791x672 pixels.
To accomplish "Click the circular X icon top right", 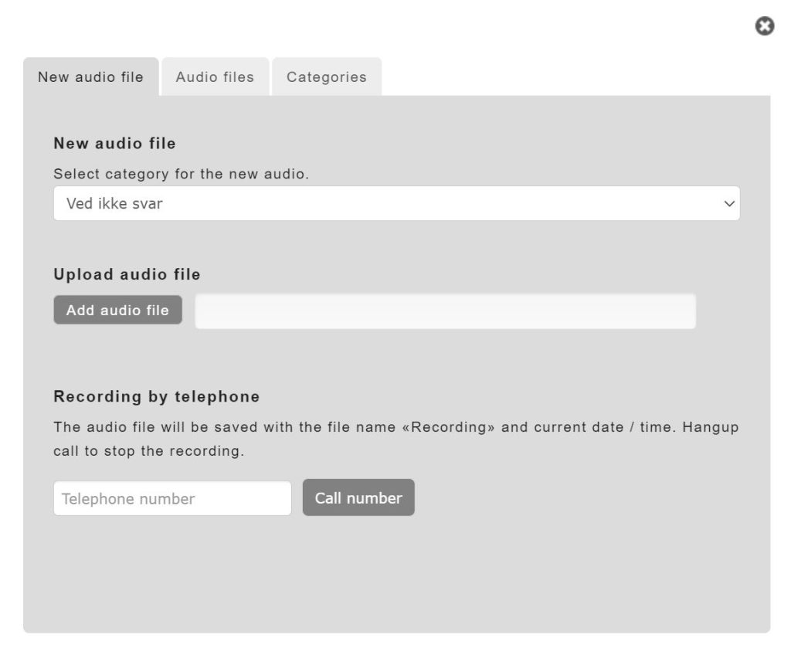I will click(x=765, y=27).
